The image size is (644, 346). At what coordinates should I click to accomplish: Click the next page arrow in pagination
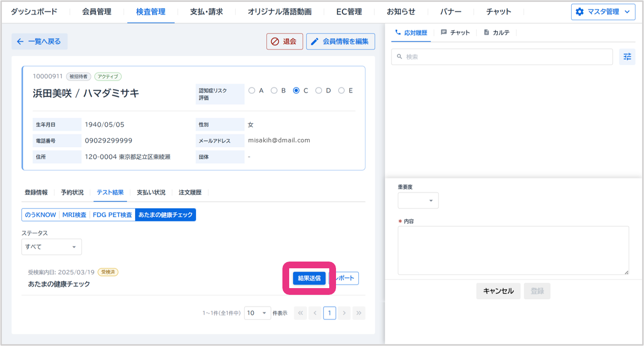(344, 313)
